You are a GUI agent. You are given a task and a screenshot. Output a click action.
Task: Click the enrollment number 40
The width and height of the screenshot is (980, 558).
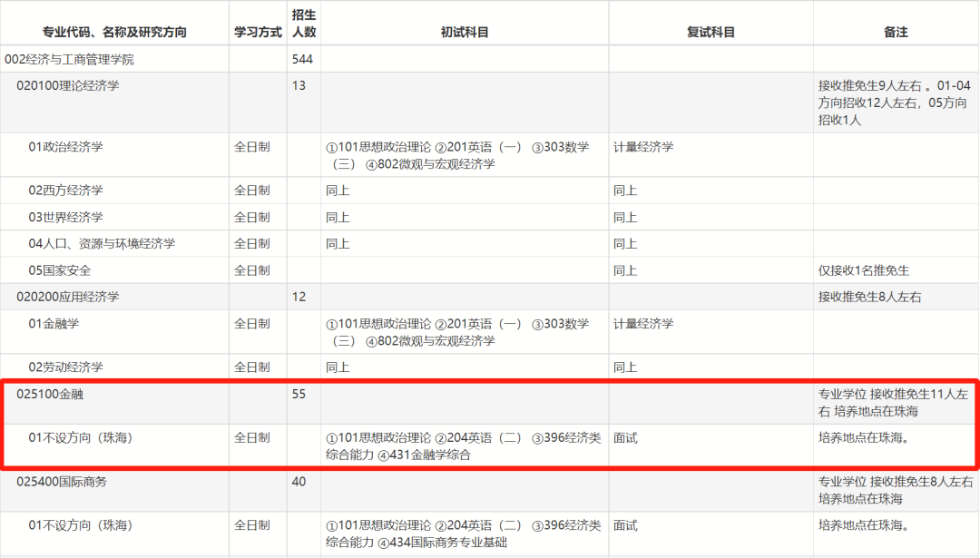coord(299,482)
